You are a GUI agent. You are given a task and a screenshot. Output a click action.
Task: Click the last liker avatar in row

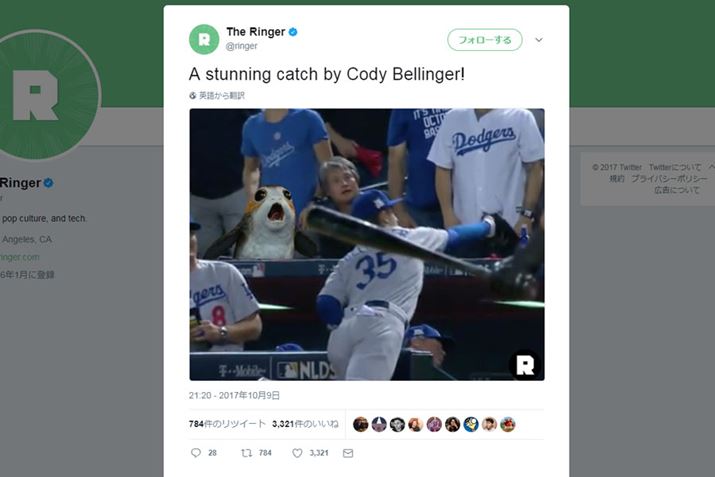pyautogui.click(x=507, y=424)
